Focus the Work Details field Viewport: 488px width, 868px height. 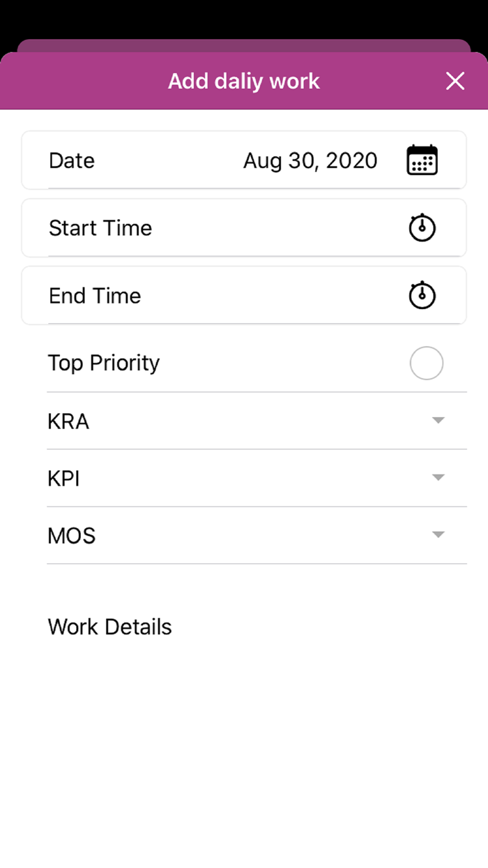click(109, 627)
